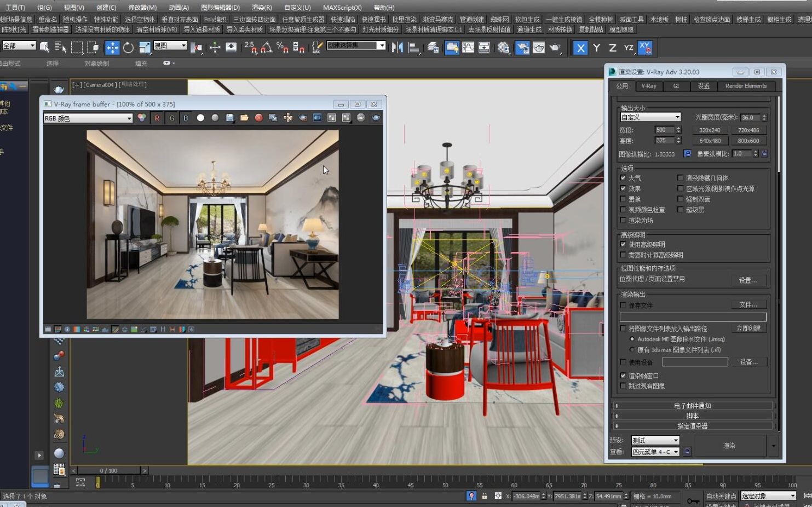Image resolution: width=812 pixels, height=507 pixels.
Task: Select the Move tool in main toolbar
Action: pyautogui.click(x=112, y=48)
